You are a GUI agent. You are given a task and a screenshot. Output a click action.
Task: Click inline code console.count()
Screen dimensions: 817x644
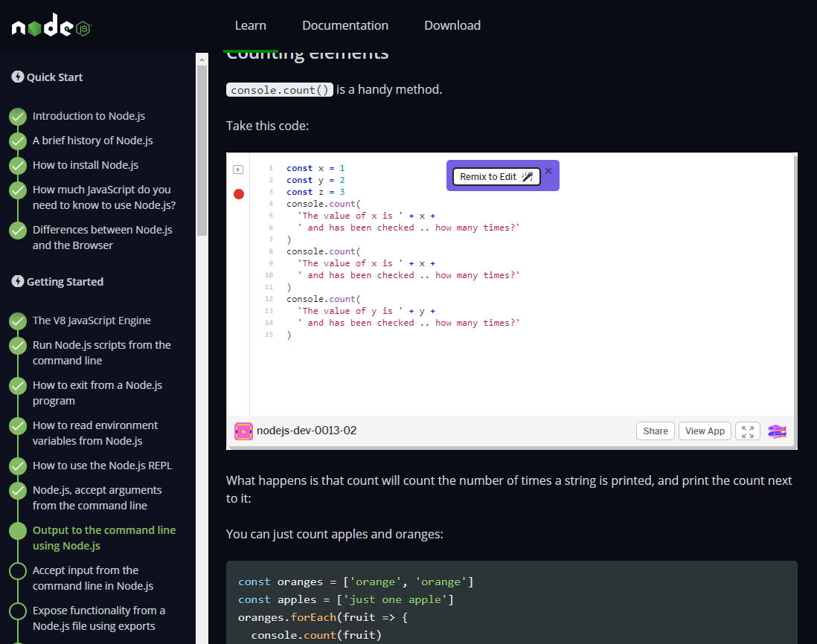coord(280,89)
